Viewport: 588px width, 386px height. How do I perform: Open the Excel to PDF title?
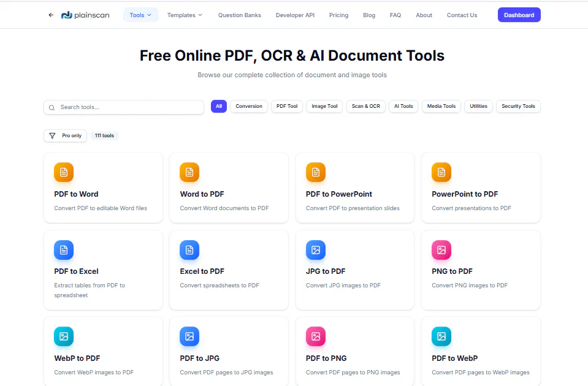point(202,271)
